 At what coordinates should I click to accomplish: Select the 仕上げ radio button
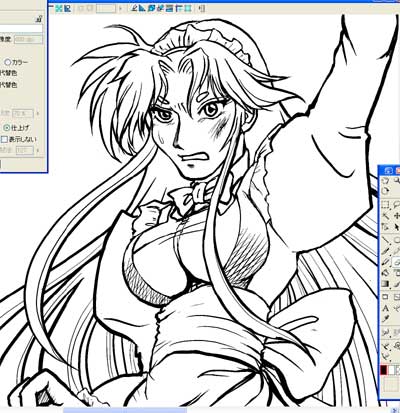tap(6, 127)
